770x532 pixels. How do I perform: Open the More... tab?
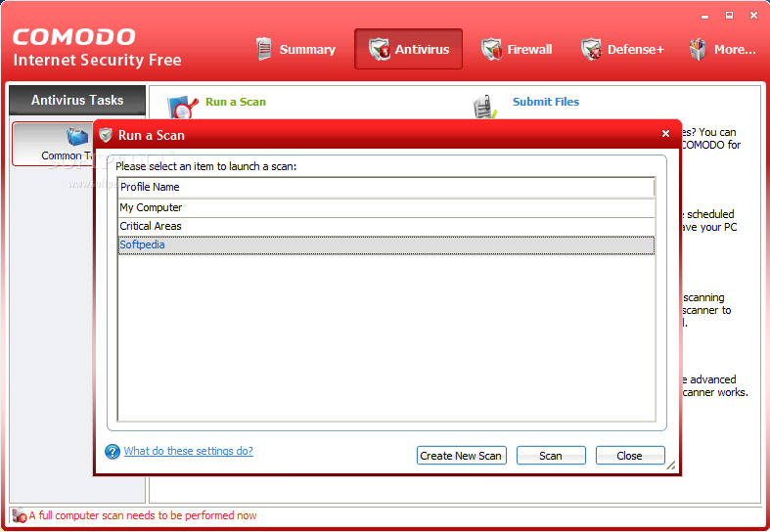point(722,49)
